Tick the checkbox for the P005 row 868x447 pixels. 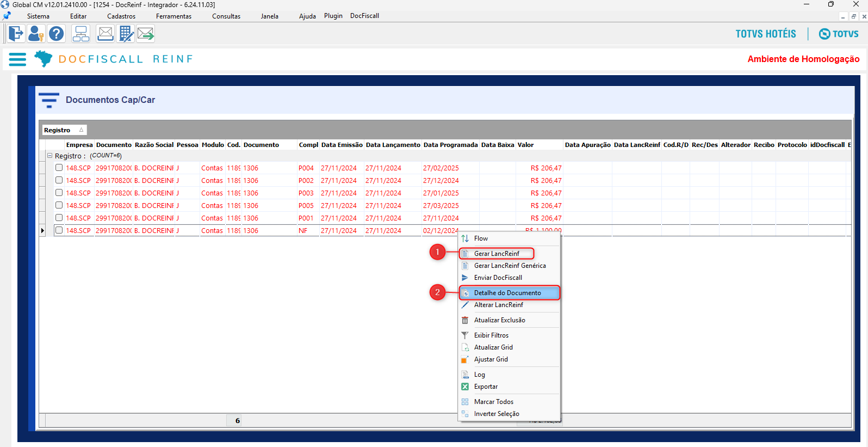[x=59, y=205]
